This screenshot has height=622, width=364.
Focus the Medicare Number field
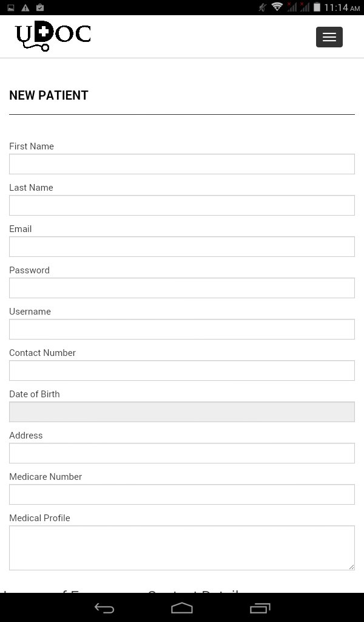[182, 494]
